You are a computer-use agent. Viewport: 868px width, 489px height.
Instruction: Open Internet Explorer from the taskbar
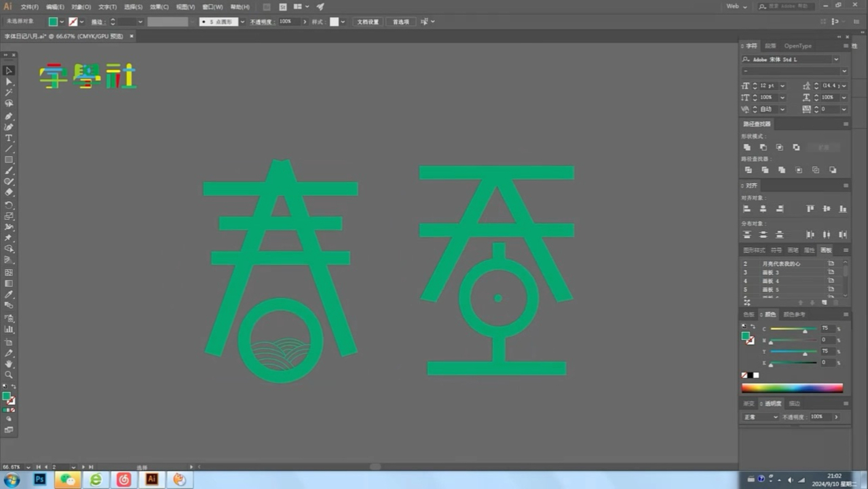coord(96,479)
